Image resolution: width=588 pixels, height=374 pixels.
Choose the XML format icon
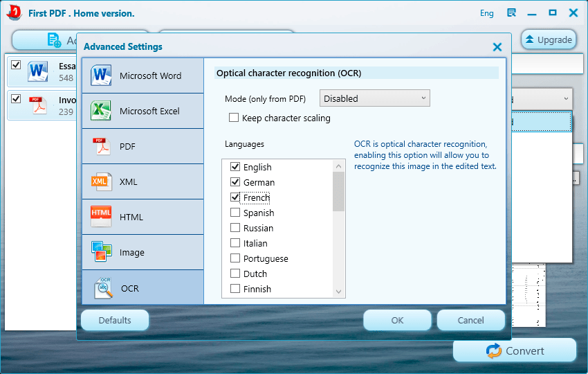click(101, 181)
